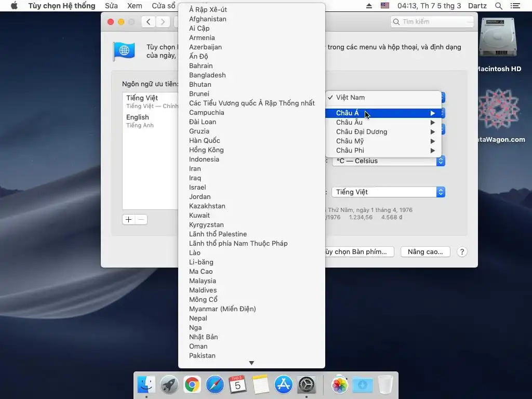
Task: Select Nhật Bản from country list
Action: coord(251,337)
